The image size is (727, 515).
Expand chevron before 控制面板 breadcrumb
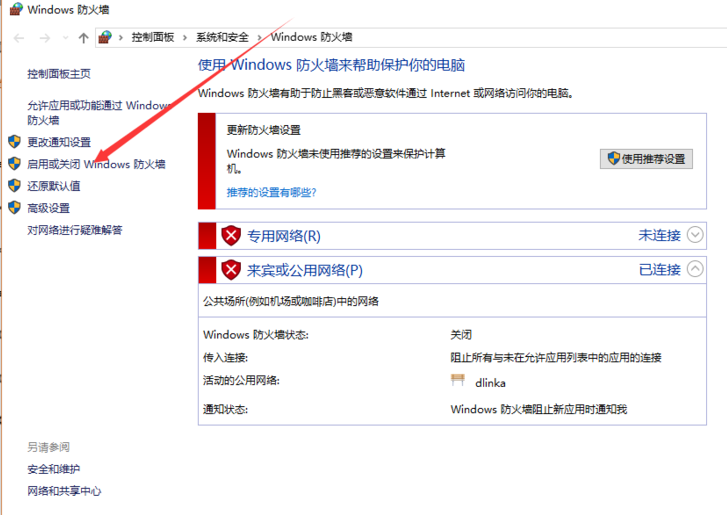[121, 38]
